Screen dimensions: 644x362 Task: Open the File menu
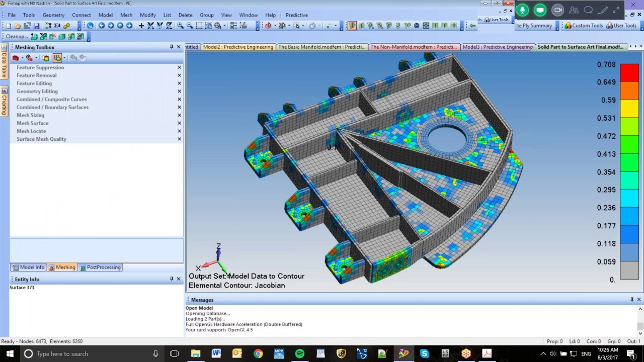click(x=12, y=15)
